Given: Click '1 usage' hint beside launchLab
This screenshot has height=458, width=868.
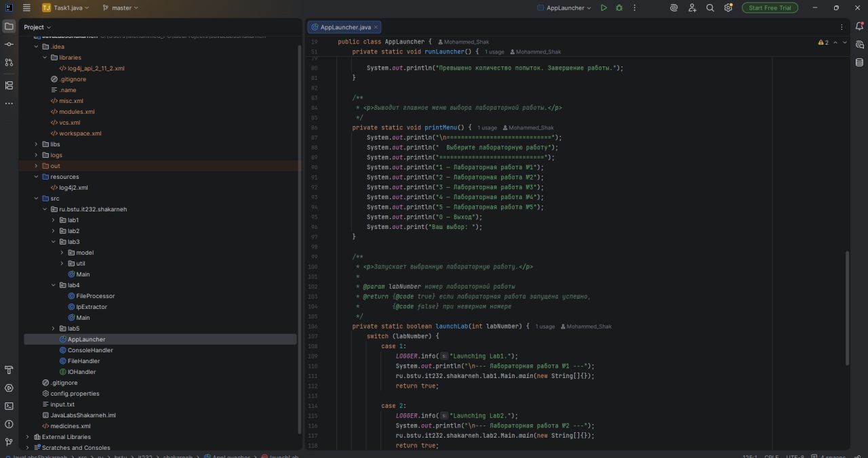Looking at the screenshot, I should coord(545,327).
